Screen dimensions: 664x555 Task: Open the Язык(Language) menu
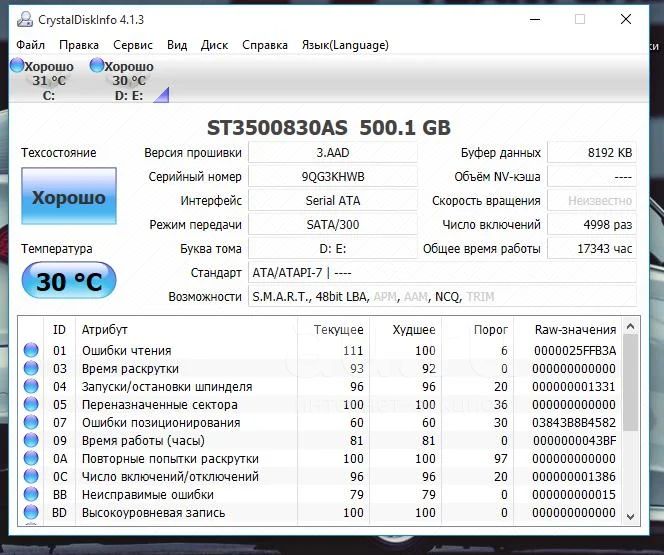pyautogui.click(x=345, y=45)
